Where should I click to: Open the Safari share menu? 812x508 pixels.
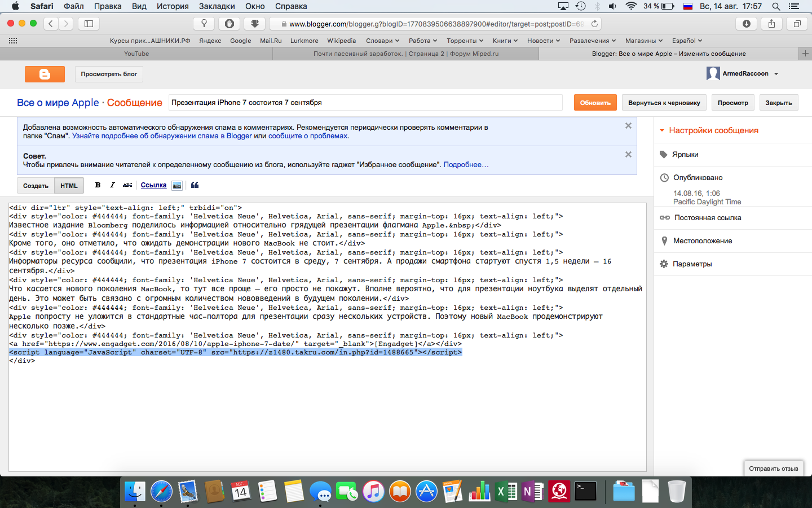771,24
